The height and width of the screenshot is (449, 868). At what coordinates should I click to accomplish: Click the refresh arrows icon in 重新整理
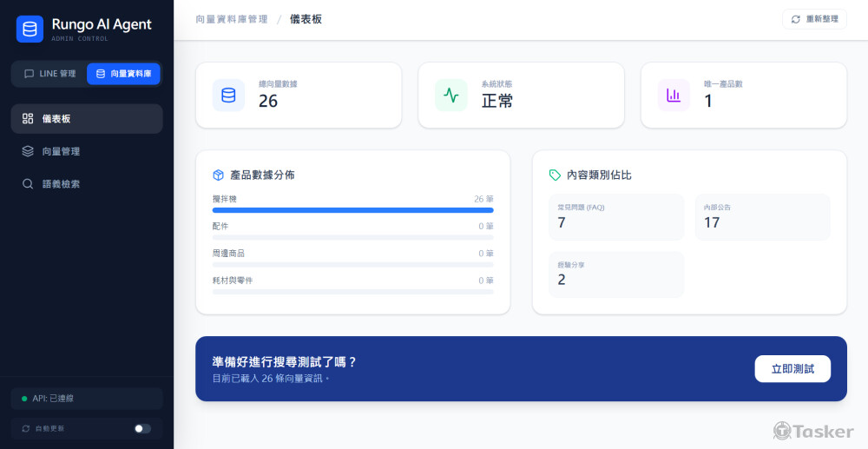(x=795, y=19)
